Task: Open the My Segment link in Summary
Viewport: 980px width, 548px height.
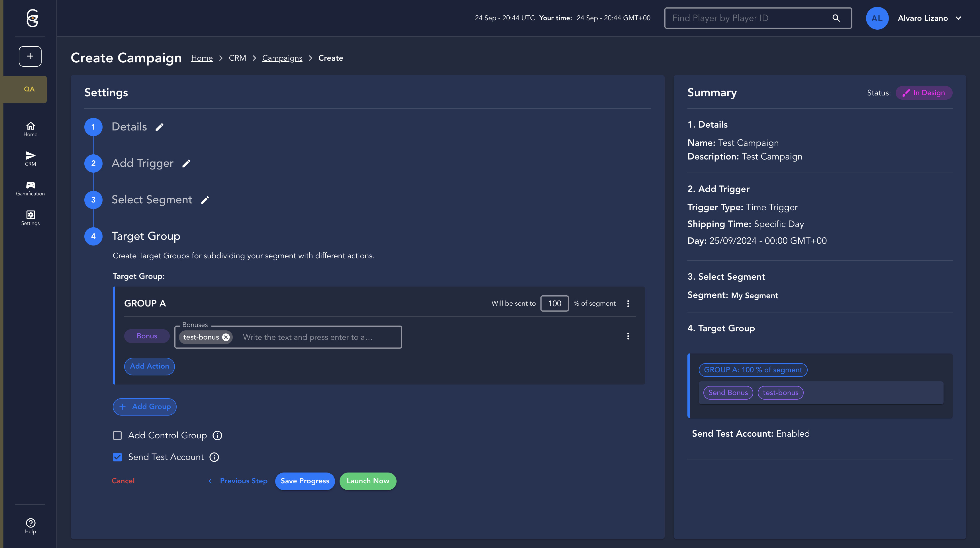Action: click(754, 295)
